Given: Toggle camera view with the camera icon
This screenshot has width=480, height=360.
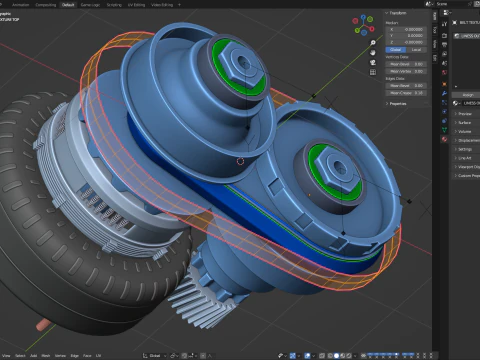Looking at the screenshot, I should pos(373,62).
